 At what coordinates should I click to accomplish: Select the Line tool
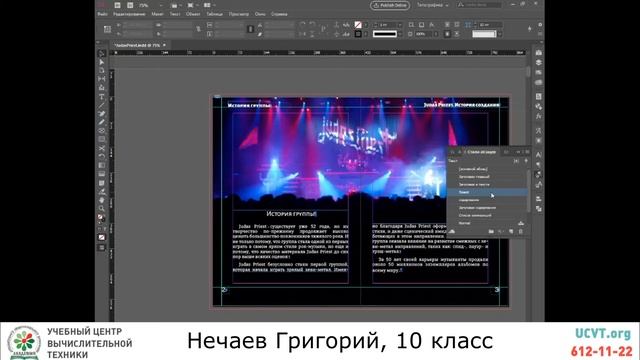click(102, 105)
